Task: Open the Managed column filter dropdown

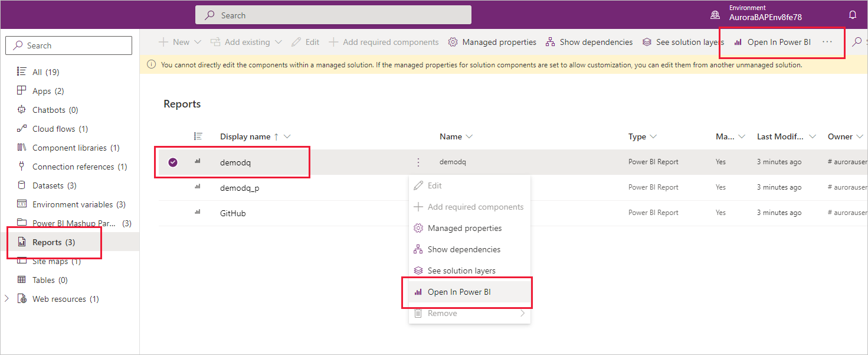Action: pyautogui.click(x=741, y=136)
